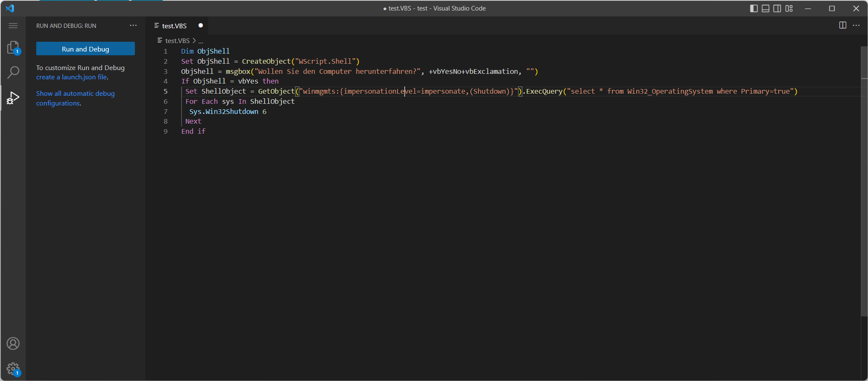Open the editor More Actions menu
Screen dimensions: 868x381
[x=856, y=25]
